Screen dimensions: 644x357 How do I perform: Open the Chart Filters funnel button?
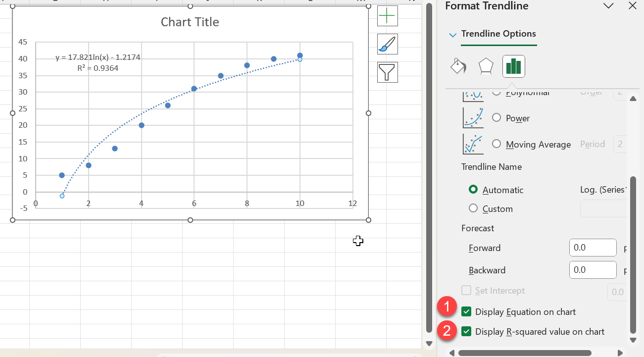(387, 72)
